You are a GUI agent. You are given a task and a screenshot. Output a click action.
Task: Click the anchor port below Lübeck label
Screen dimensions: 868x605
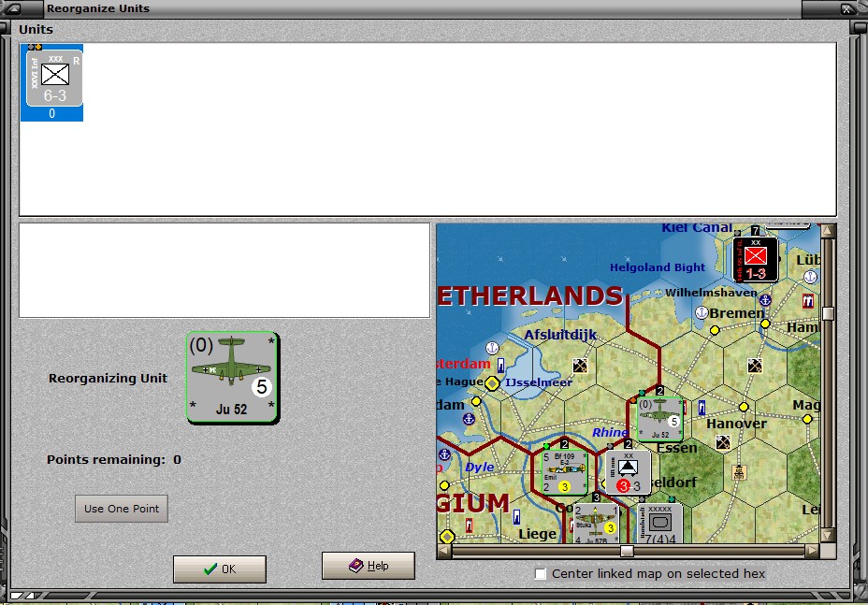pos(810,276)
